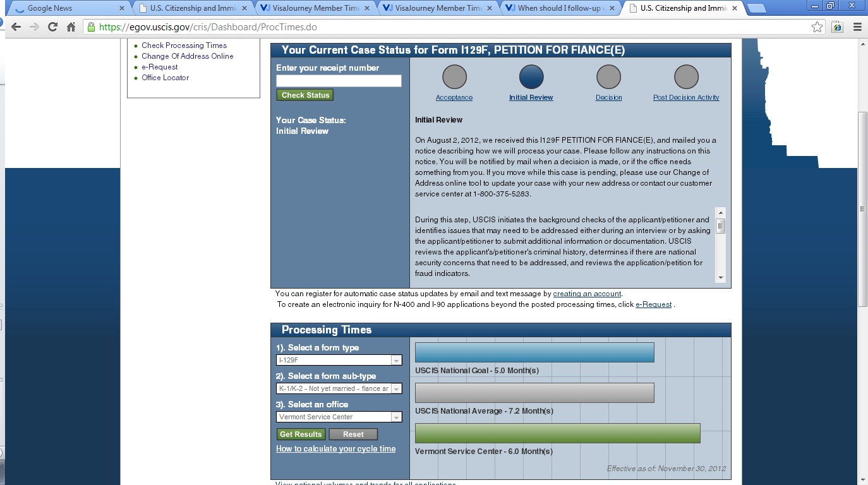Viewport: 868px width, 485px height.
Task: Click the status text box scrollbar thumb
Action: [x=720, y=226]
